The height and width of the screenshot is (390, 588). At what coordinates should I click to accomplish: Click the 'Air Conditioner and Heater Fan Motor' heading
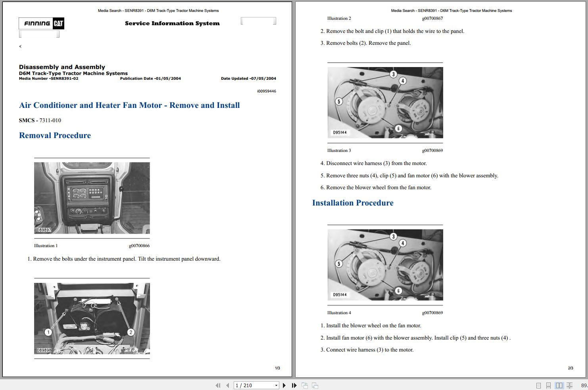(129, 105)
